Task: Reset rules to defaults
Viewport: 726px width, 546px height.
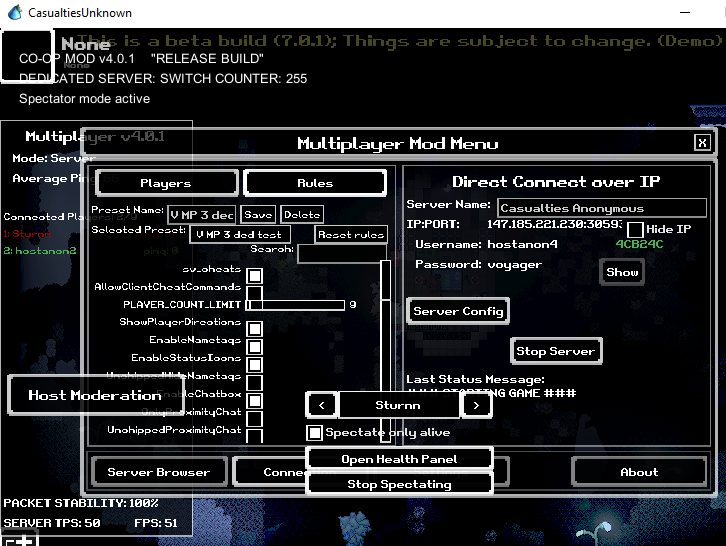Action: tap(351, 235)
